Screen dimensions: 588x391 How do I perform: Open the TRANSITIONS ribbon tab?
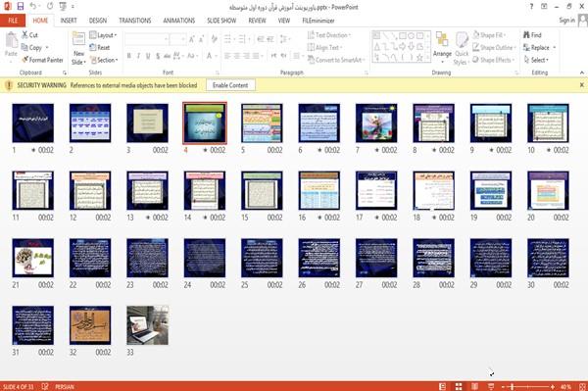click(135, 21)
